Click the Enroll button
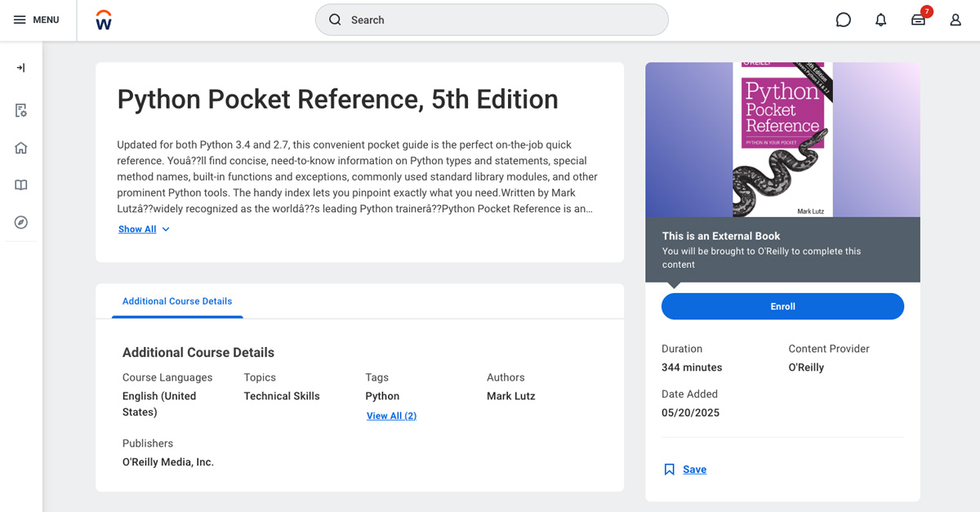Screen dimensions: 980x512 click(x=782, y=306)
